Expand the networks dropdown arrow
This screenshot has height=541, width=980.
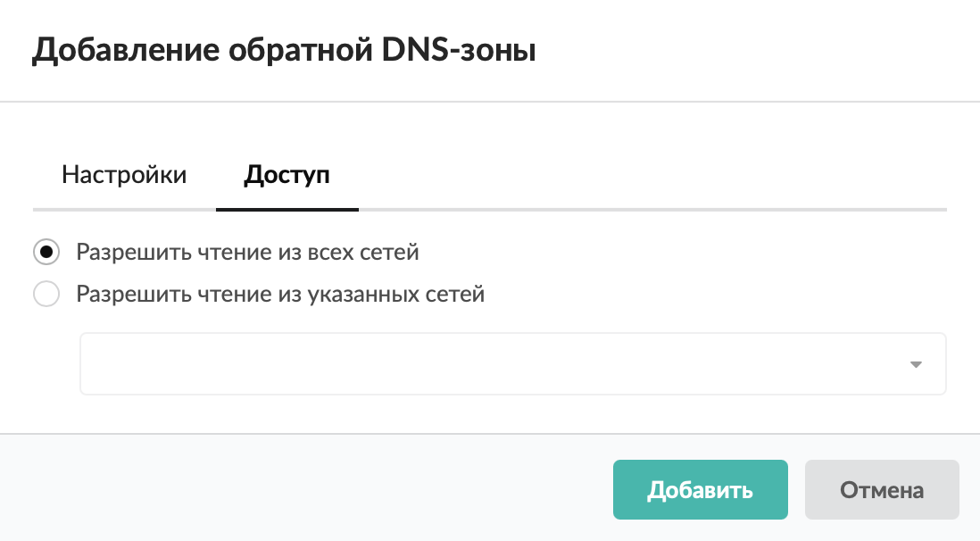915,364
